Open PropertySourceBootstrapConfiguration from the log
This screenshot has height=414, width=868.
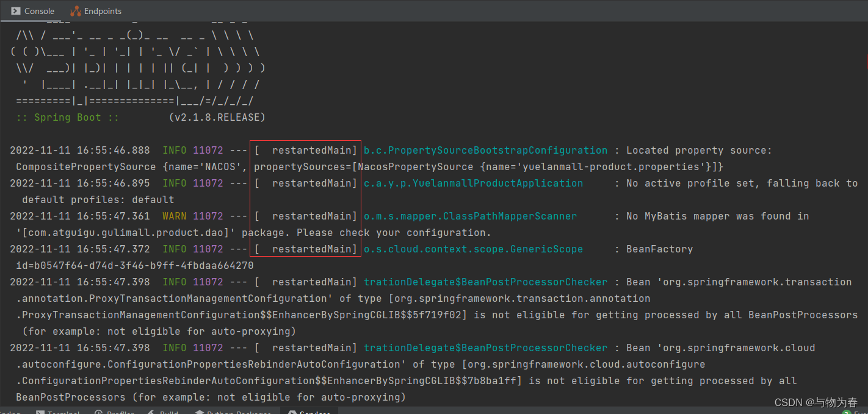(485, 150)
